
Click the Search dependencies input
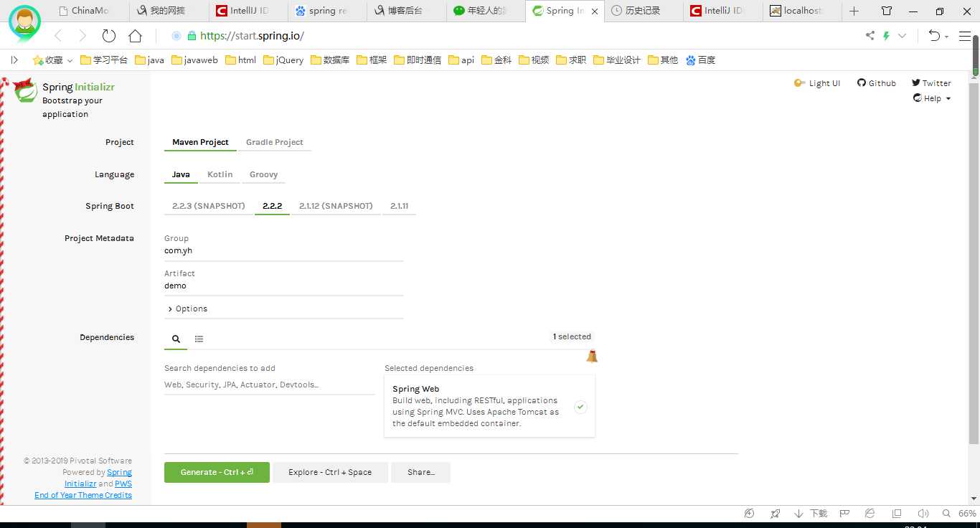(x=269, y=385)
